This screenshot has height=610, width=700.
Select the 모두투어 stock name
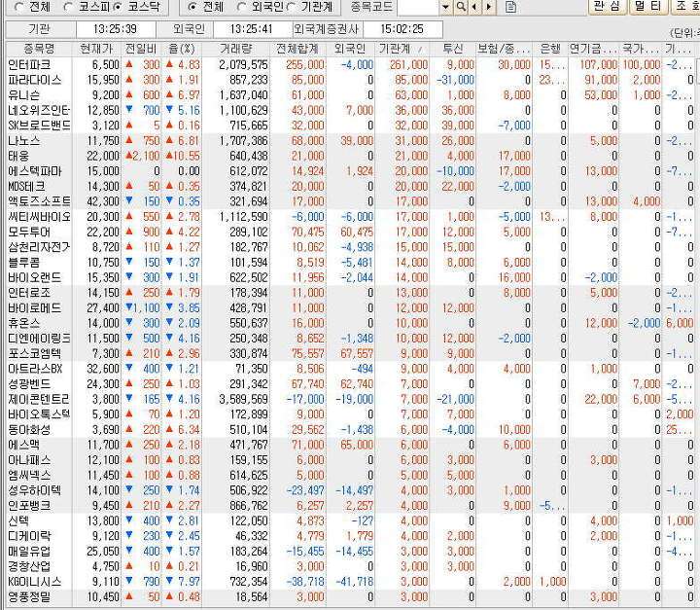pyautogui.click(x=29, y=232)
